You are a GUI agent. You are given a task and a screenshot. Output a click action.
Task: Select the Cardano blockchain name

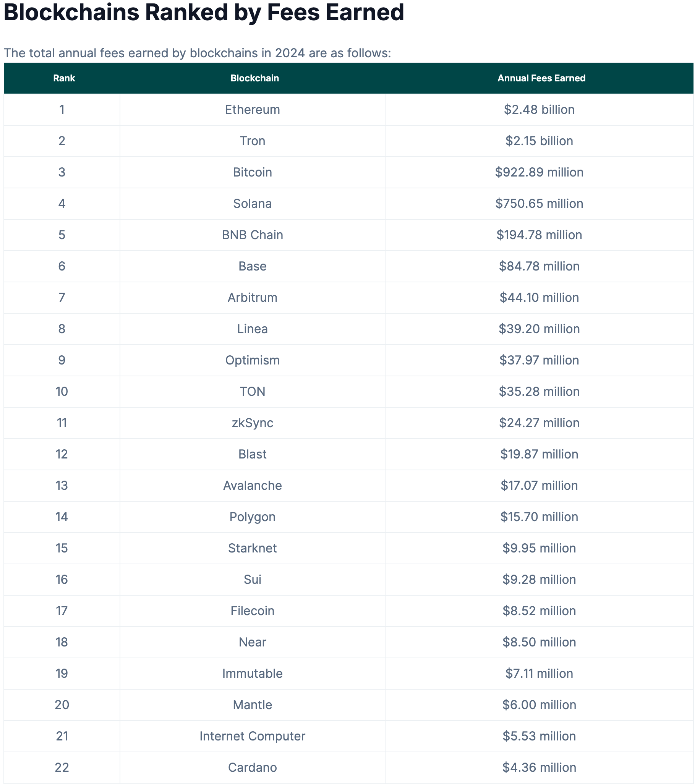(x=252, y=768)
